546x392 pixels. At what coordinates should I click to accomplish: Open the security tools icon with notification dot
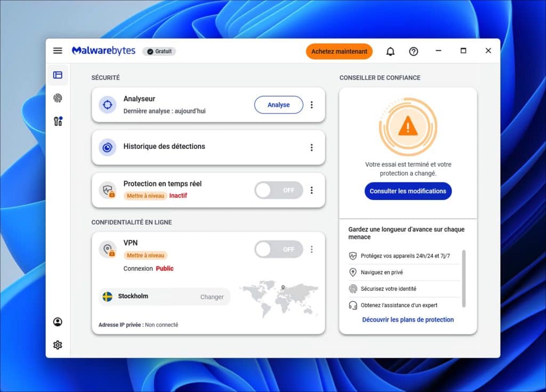(58, 121)
